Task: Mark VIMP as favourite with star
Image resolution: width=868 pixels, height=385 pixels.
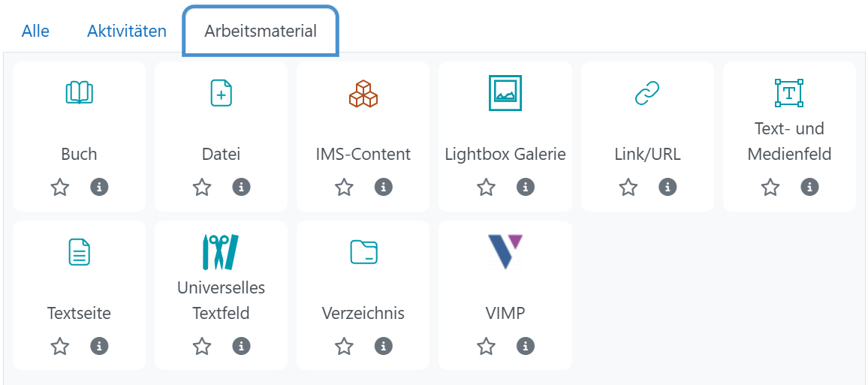Action: (486, 346)
